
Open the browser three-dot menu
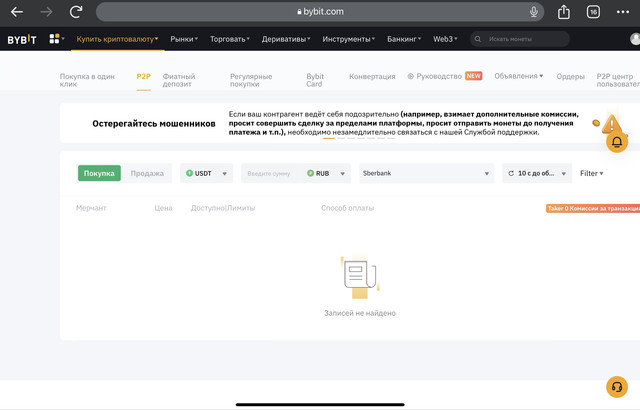click(x=622, y=12)
